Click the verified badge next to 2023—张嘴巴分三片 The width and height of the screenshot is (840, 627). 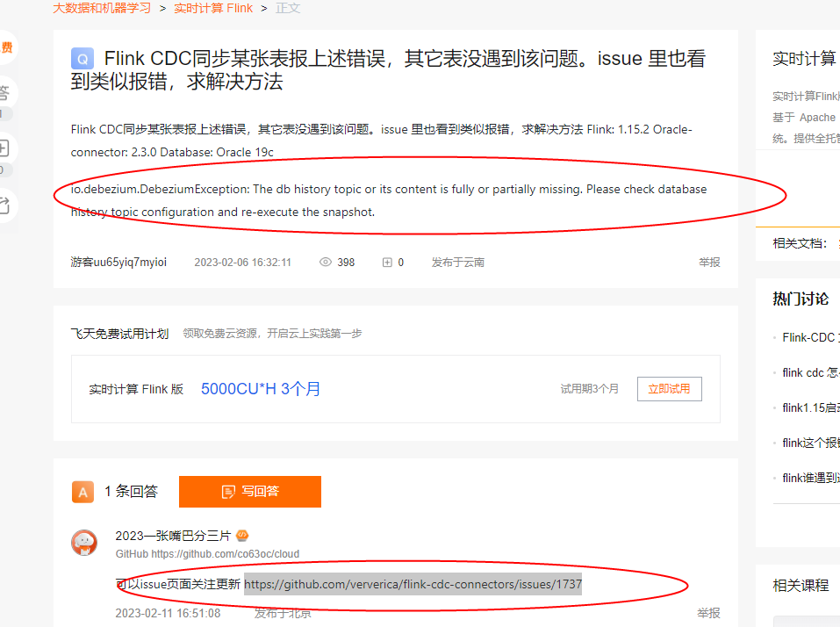[x=242, y=536]
